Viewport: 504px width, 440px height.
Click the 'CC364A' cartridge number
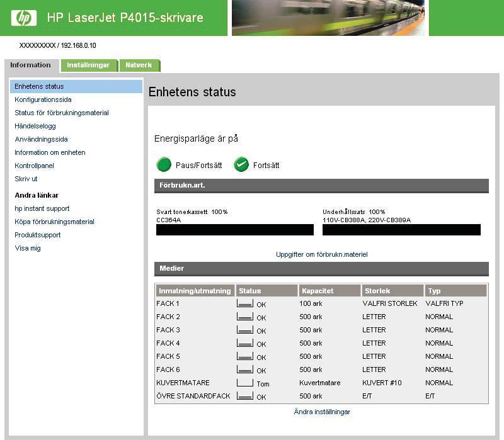[168, 220]
